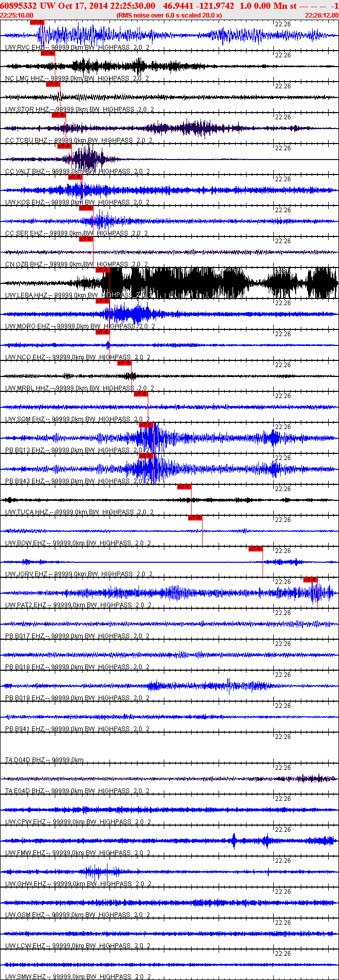Click the 'CC VALT BHZ' station label
The width and height of the screenshot is (339, 980).
[25, 171]
